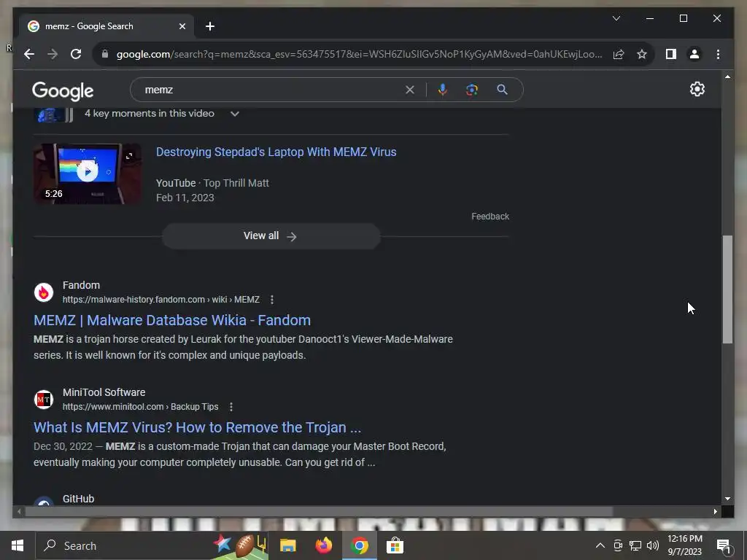This screenshot has width=747, height=560.
Task: Click Chrome icon in taskbar
Action: (x=359, y=545)
